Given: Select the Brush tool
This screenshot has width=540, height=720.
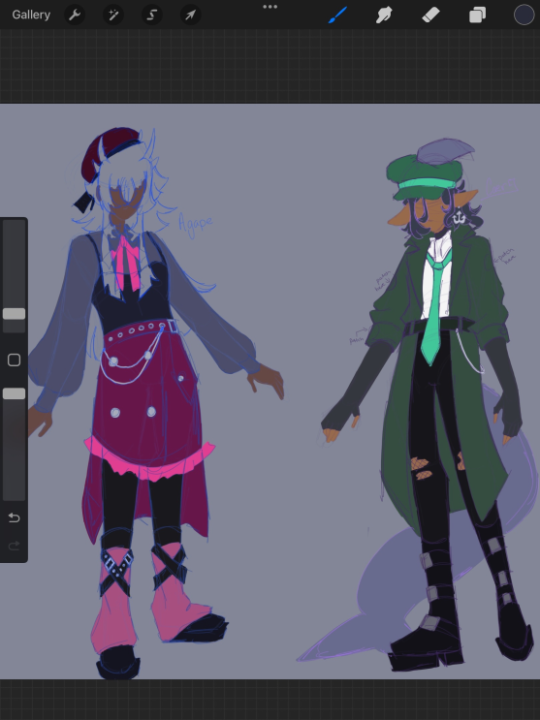Looking at the screenshot, I should click(338, 15).
